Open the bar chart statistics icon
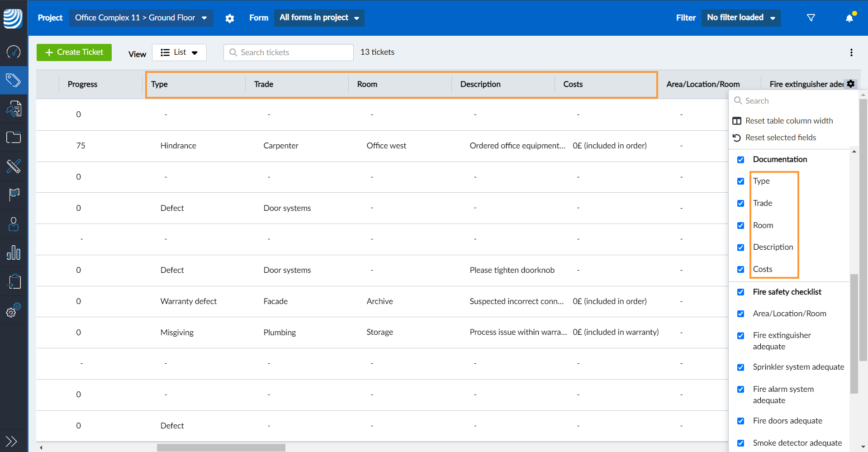This screenshot has height=452, width=868. (x=14, y=252)
